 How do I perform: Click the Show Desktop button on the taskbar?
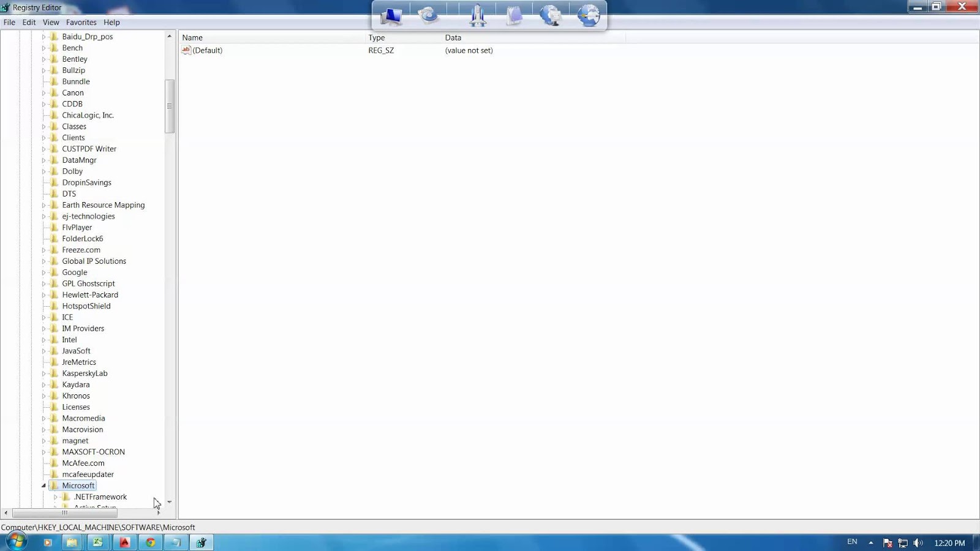tap(976, 542)
